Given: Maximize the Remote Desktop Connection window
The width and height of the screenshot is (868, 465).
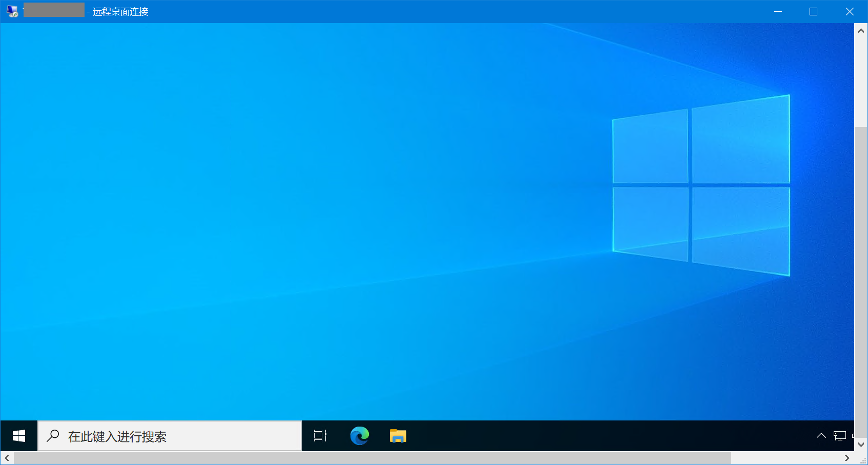Looking at the screenshot, I should point(813,11).
